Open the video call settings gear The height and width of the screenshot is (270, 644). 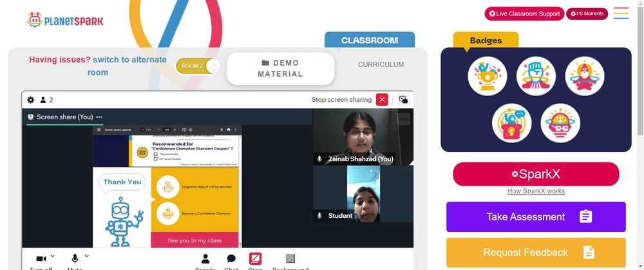pyautogui.click(x=31, y=100)
